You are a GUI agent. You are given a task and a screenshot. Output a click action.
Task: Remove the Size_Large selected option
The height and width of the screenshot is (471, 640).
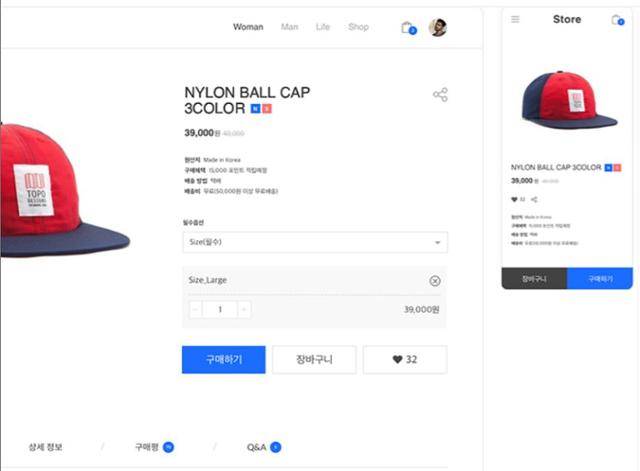pyautogui.click(x=435, y=281)
